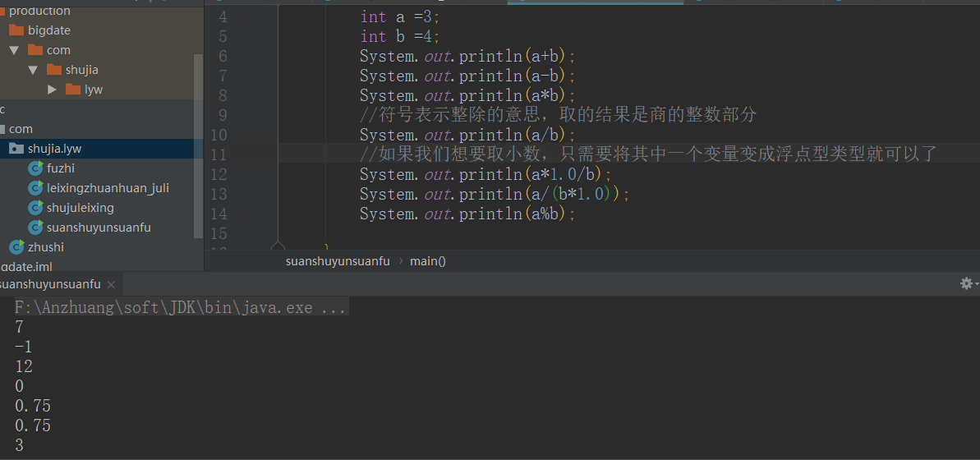
Task: Click the orange com folder icon
Action: coord(35,50)
